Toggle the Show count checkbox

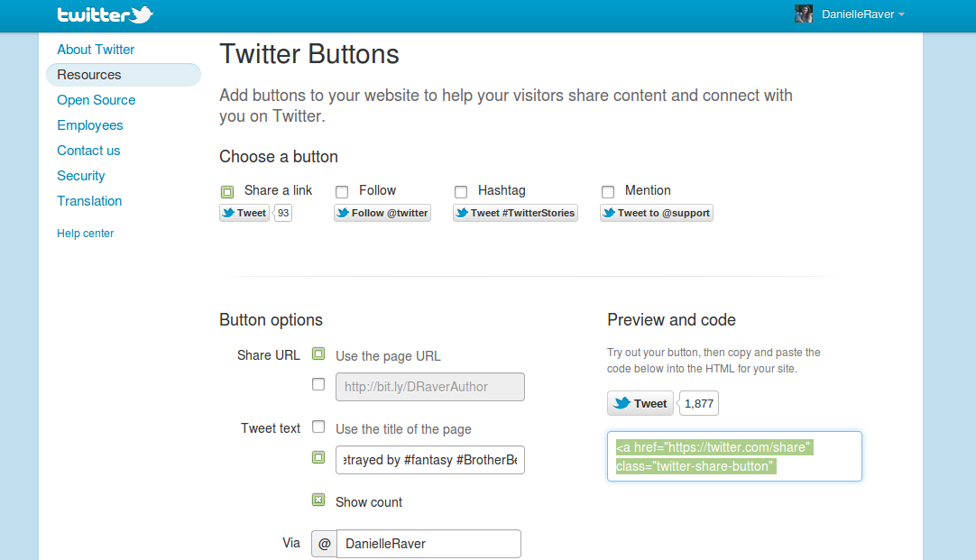click(318, 500)
